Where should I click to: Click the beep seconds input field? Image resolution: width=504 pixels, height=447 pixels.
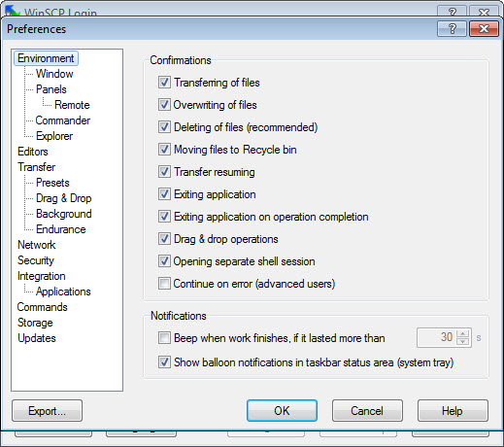click(x=437, y=337)
